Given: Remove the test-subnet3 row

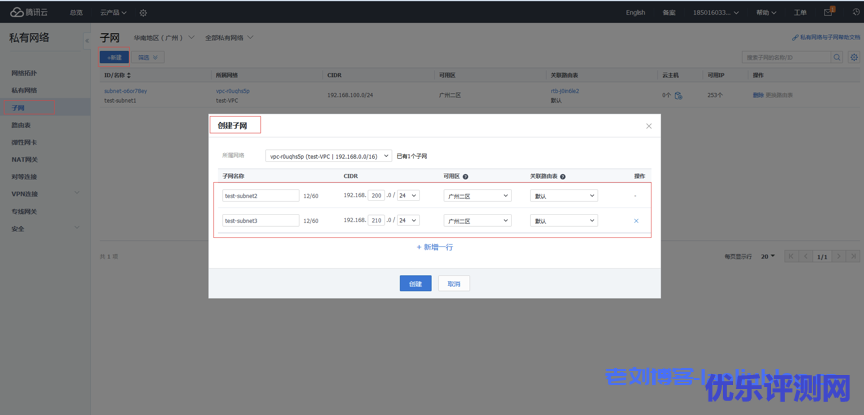Looking at the screenshot, I should (636, 221).
